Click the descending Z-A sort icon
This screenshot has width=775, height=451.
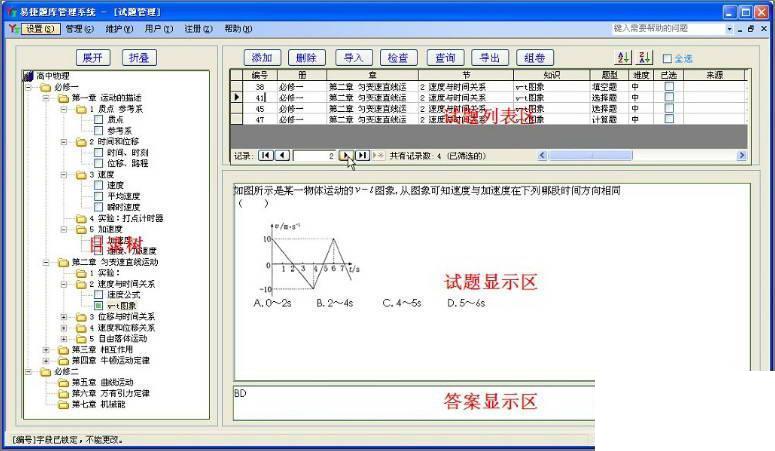645,57
